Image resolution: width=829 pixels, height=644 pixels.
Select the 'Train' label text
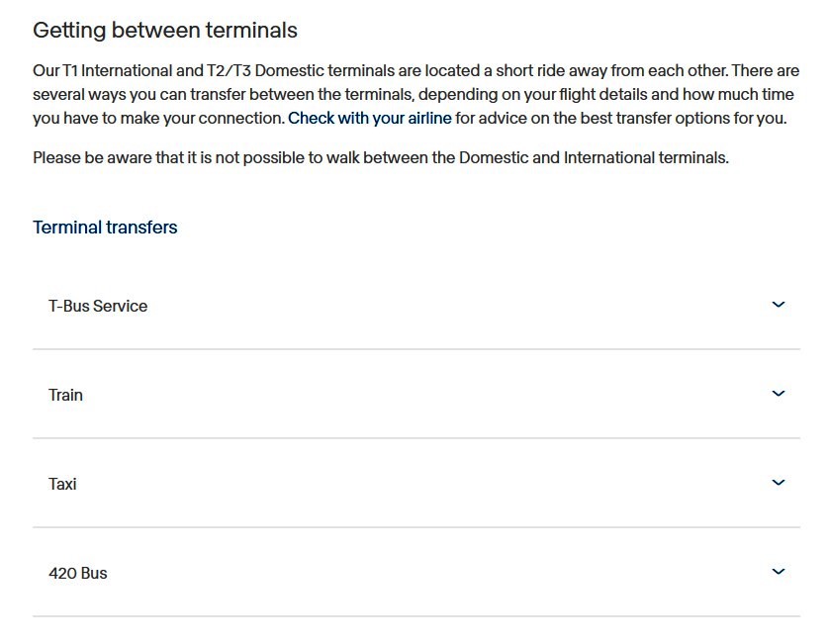point(65,395)
